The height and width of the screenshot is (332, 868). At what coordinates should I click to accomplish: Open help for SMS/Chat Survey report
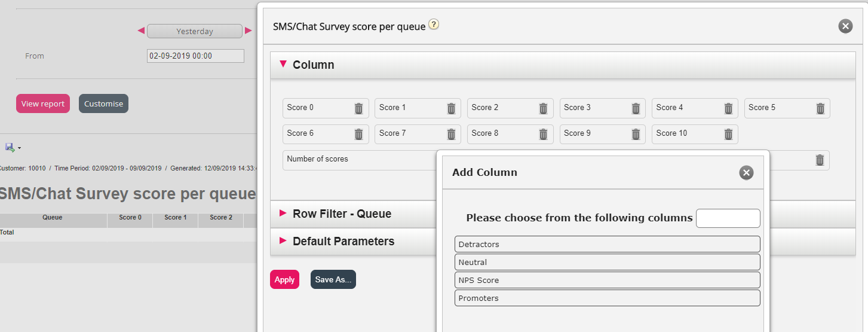(434, 25)
